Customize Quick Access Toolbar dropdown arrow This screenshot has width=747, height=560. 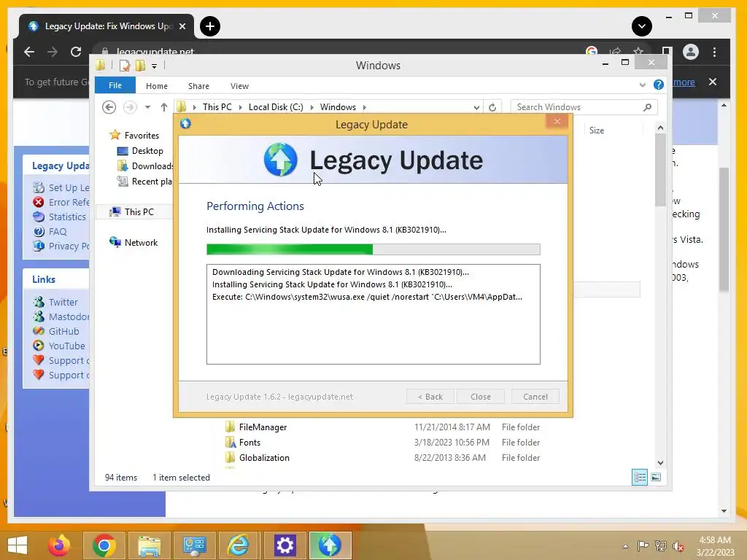155,66
